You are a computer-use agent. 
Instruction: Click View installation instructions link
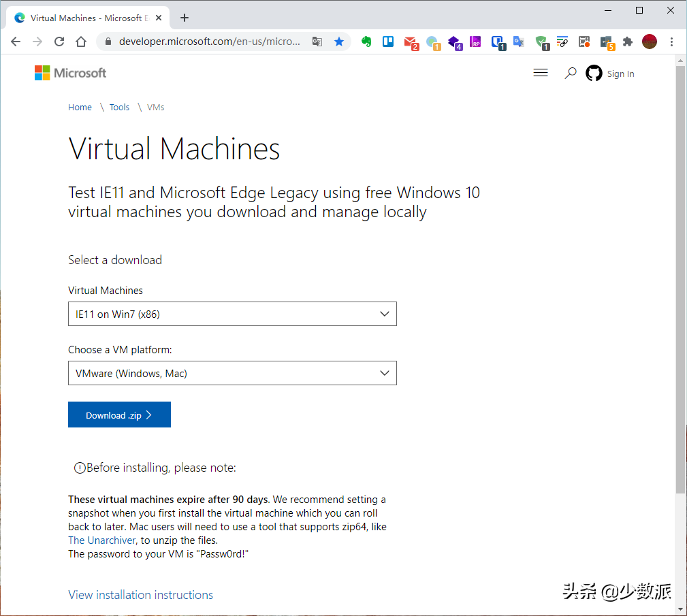click(x=141, y=595)
